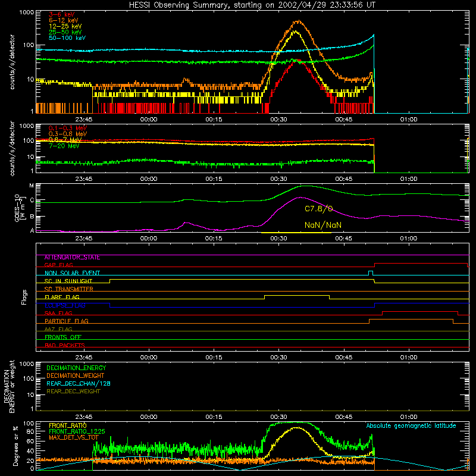The width and height of the screenshot is (476, 476).
Task: Click the NON_SOLAR_EVENT flag label
Action: point(72,273)
